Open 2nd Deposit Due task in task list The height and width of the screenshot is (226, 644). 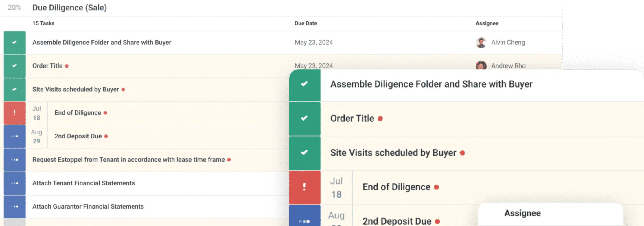78,136
